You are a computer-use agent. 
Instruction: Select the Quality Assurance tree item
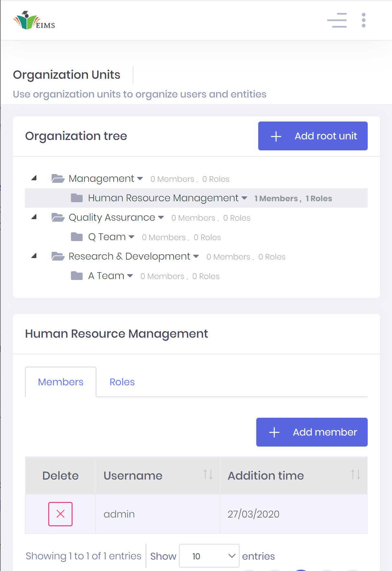click(x=112, y=217)
